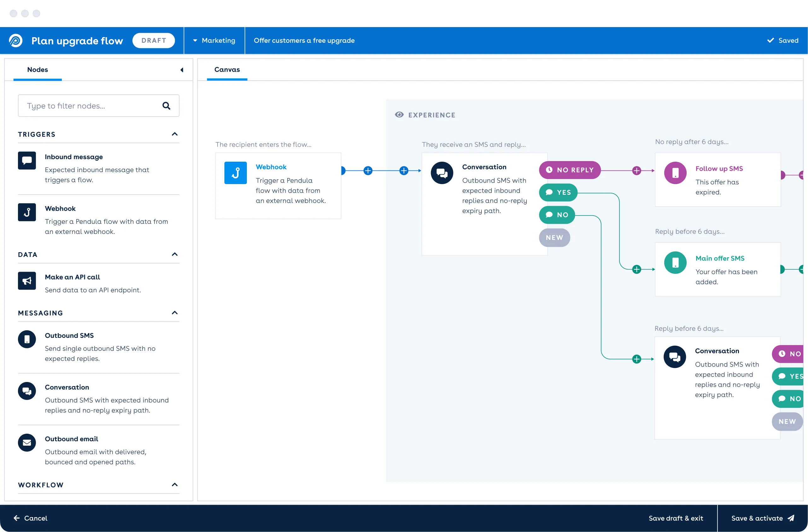Click the Make an API call icon

point(27,281)
